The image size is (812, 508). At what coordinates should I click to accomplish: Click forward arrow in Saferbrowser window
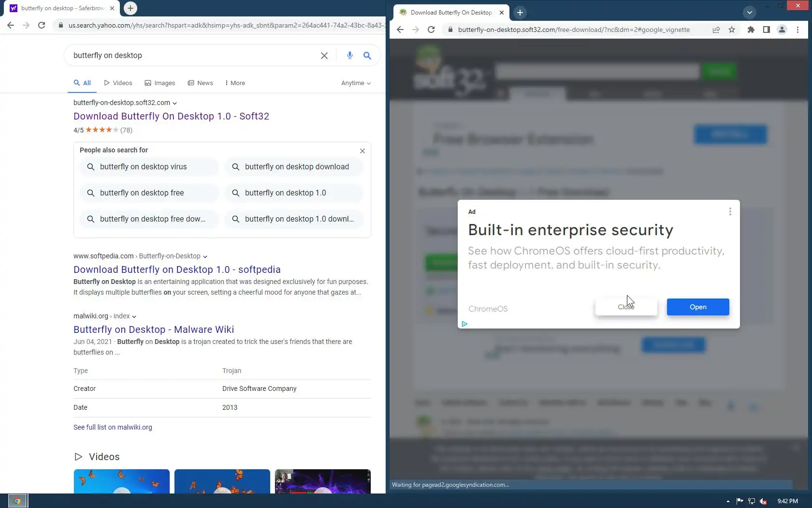click(x=26, y=25)
